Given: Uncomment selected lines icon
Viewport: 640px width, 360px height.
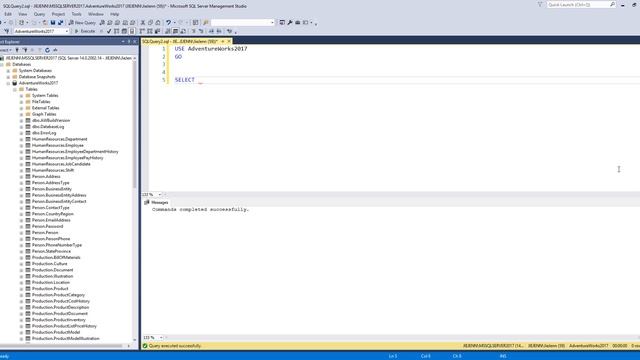Looking at the screenshot, I should 201,31.
